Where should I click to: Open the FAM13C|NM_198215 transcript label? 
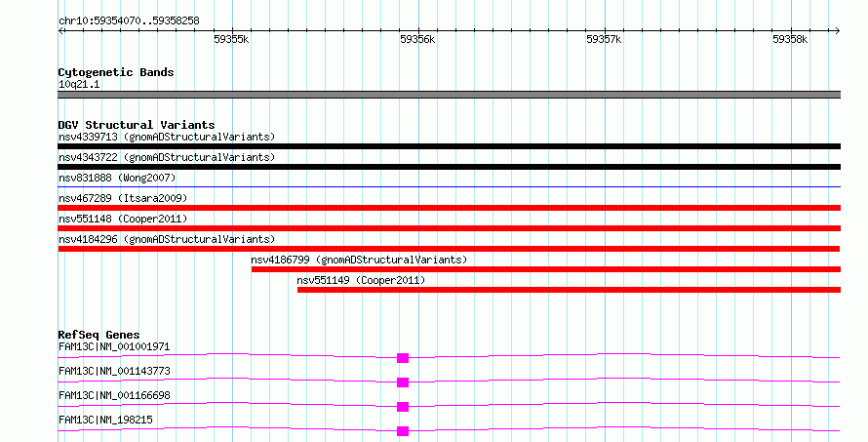[x=105, y=420]
